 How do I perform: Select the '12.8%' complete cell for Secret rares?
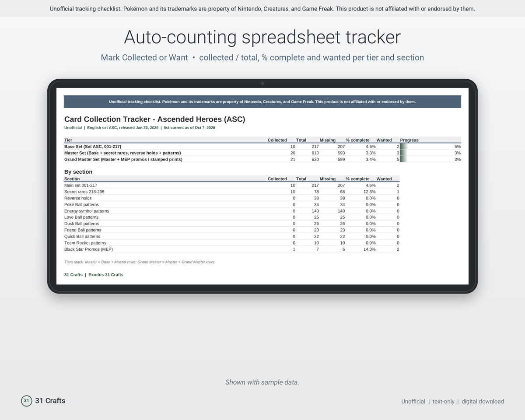pos(369,192)
